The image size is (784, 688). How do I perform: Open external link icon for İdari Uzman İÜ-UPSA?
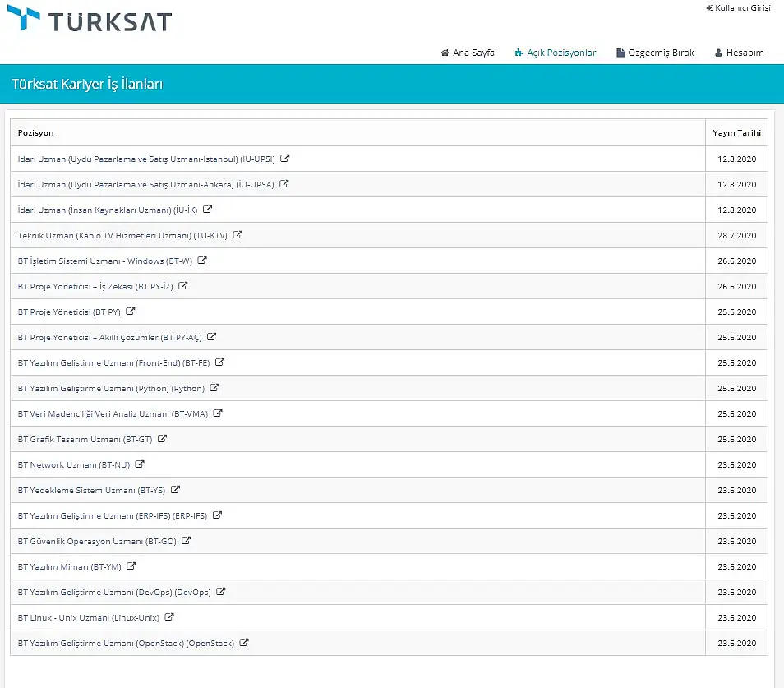284,184
